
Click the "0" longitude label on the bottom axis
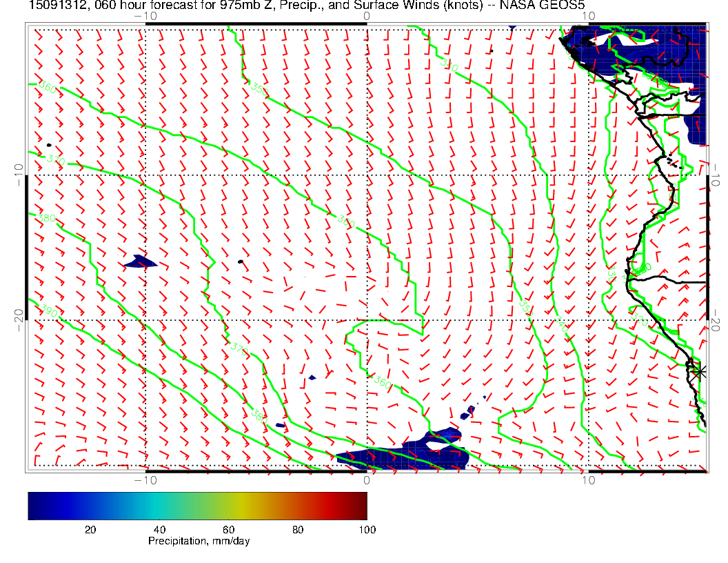[367, 480]
